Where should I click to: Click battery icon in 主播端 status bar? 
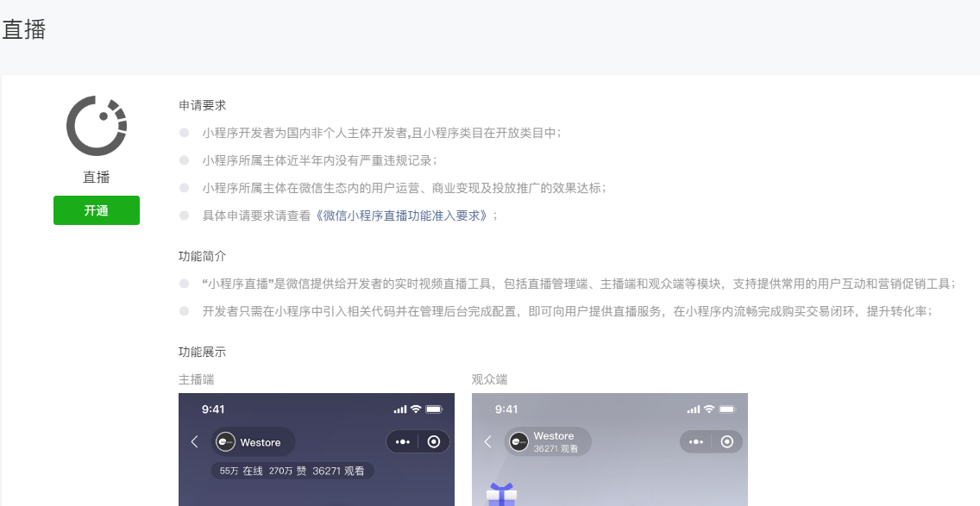point(434,409)
